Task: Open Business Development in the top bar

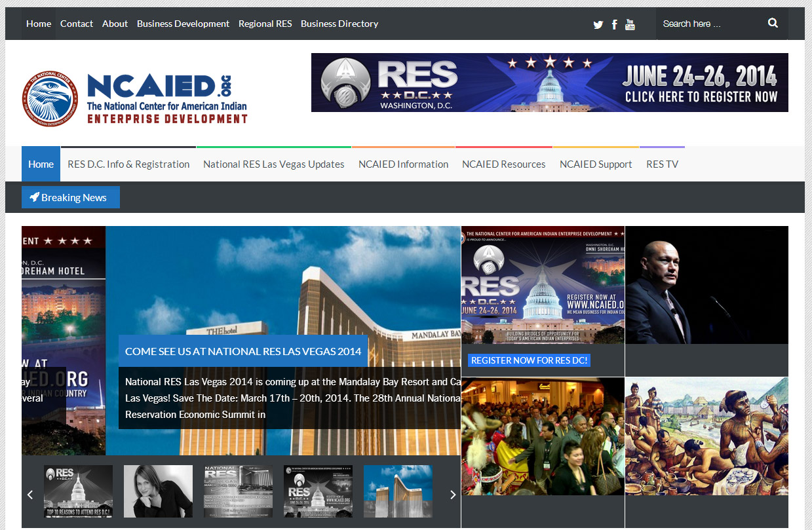Action: [183, 24]
